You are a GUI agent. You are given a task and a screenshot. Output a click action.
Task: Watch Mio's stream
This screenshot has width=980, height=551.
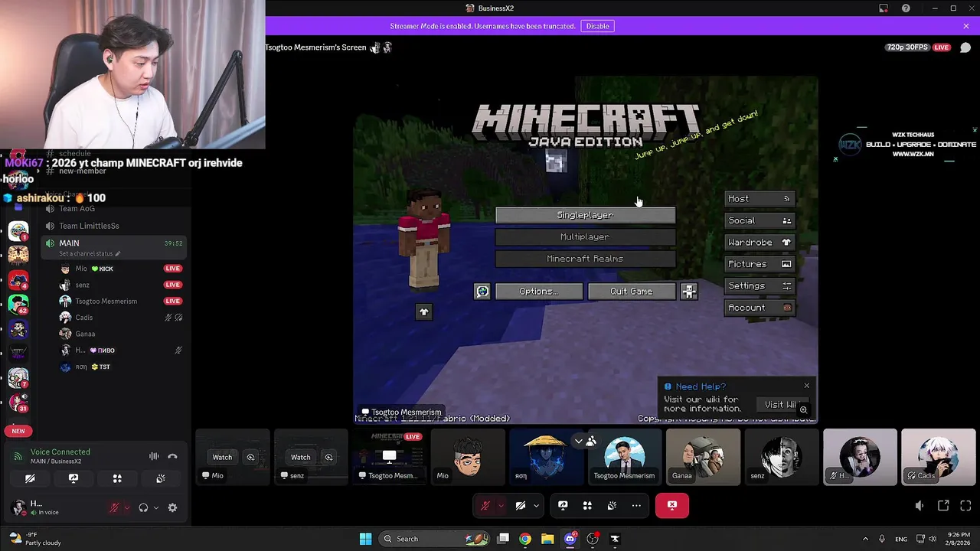222,457
